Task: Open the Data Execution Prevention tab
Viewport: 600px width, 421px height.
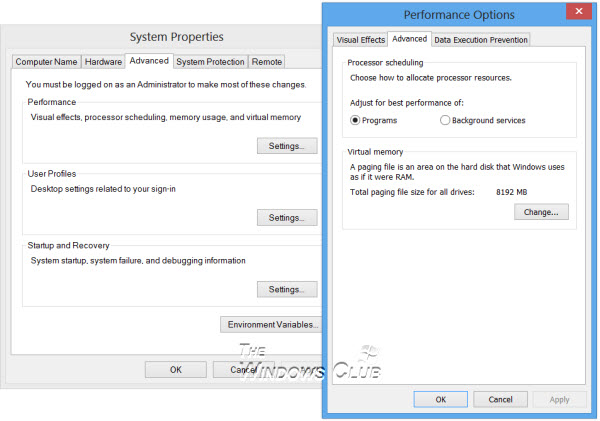Action: coord(481,40)
